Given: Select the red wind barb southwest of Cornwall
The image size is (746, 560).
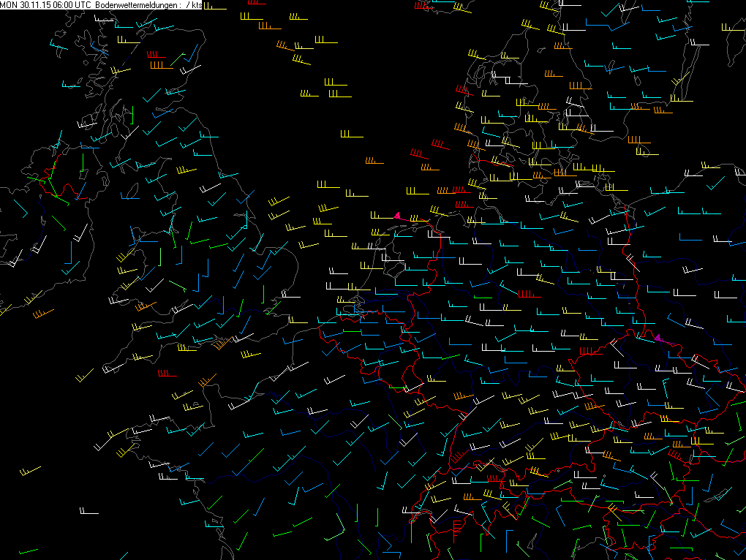Looking at the screenshot, I should (167, 374).
